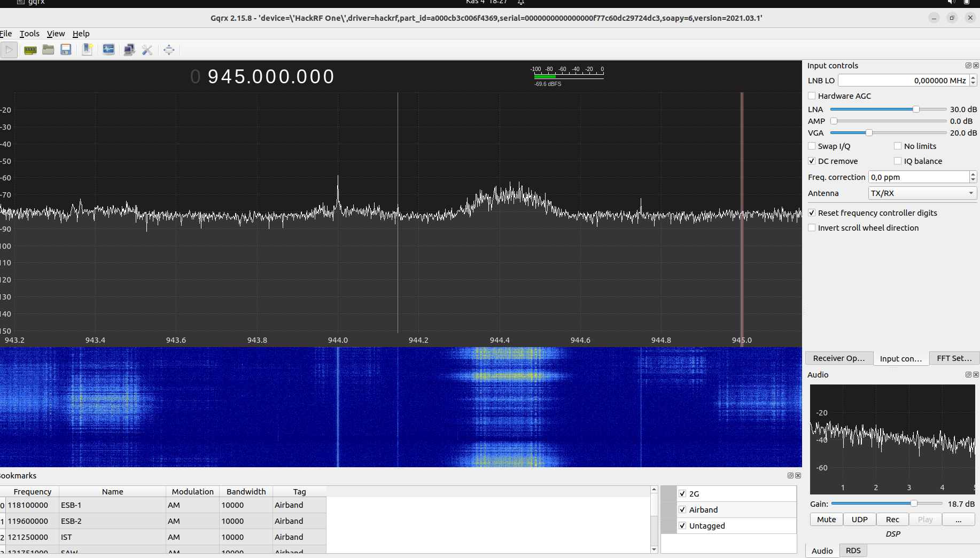Switch to the RDS tab

(853, 551)
